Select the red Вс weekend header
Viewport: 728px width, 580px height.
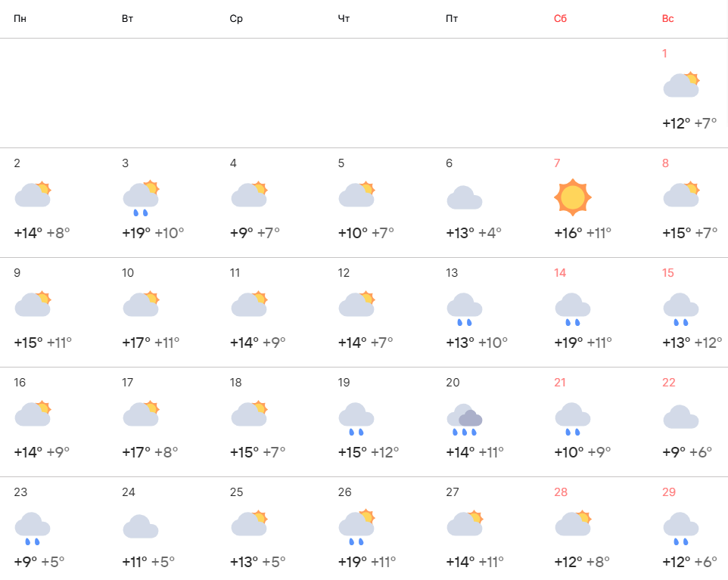(x=668, y=18)
